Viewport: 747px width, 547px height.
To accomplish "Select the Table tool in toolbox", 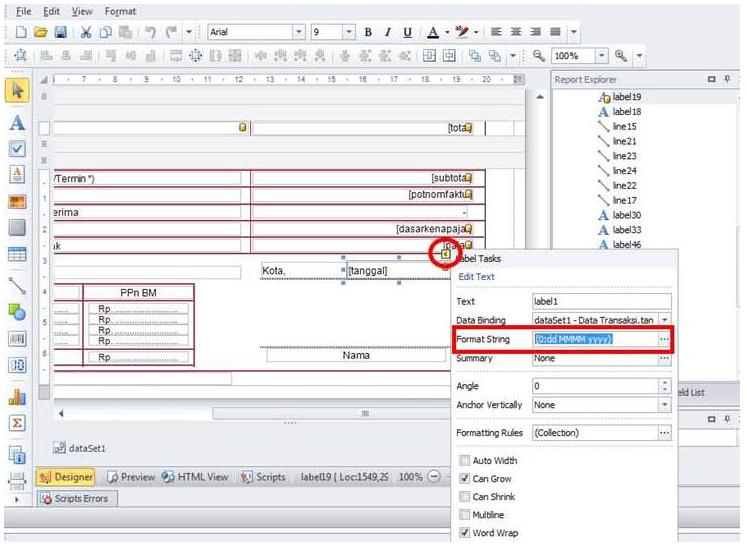I will pyautogui.click(x=17, y=254).
